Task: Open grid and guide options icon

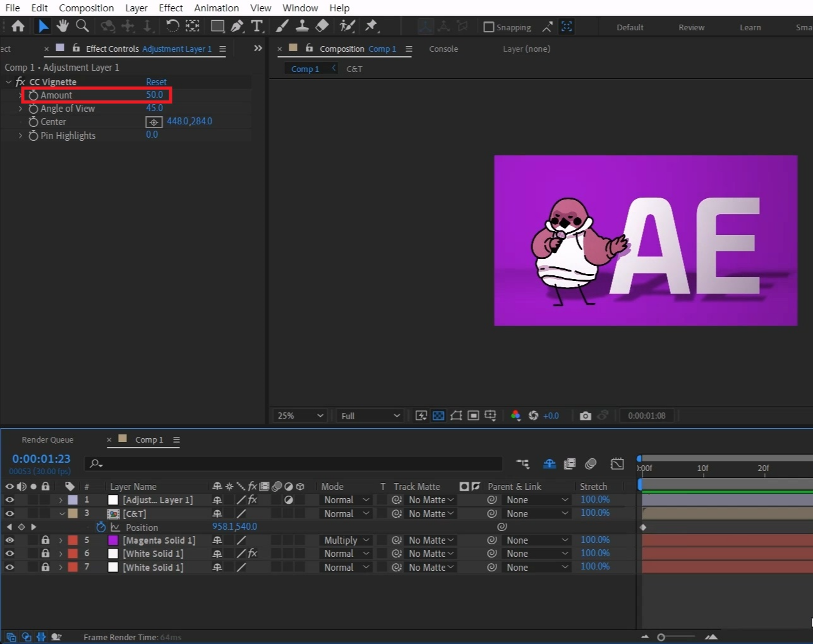Action: 490,415
